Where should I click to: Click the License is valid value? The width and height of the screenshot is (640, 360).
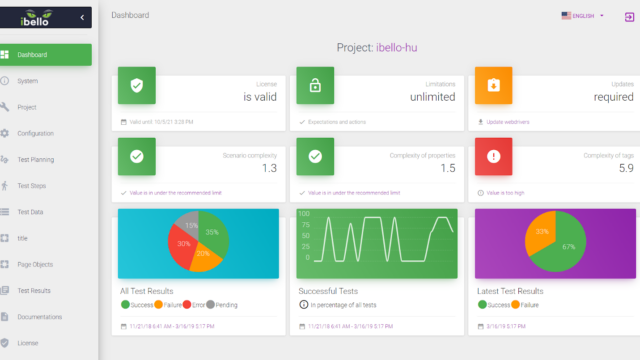tap(260, 97)
